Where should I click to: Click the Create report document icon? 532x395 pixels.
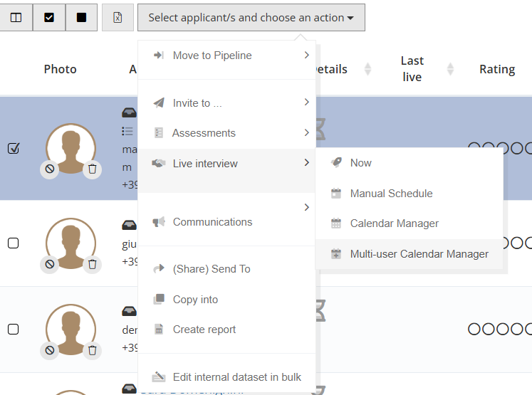[159, 329]
